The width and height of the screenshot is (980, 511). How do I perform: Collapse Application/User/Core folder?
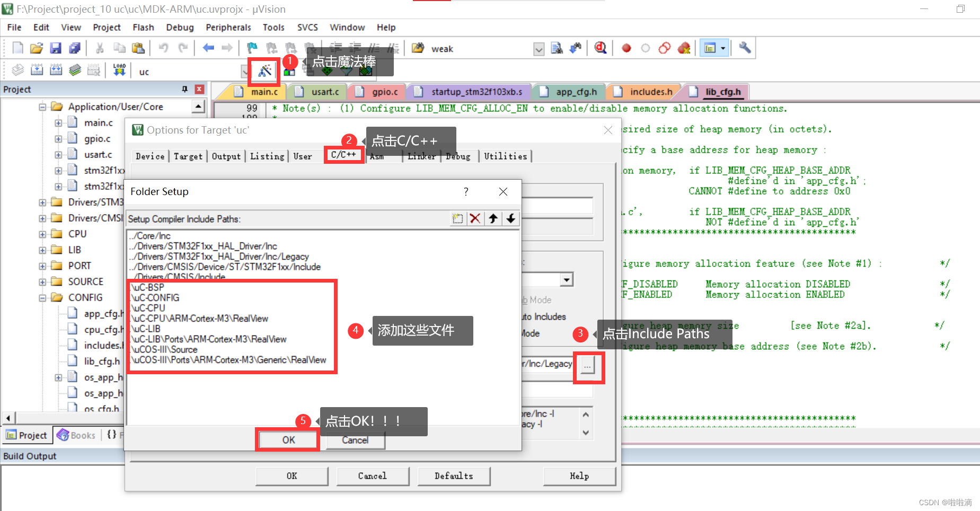tap(42, 107)
